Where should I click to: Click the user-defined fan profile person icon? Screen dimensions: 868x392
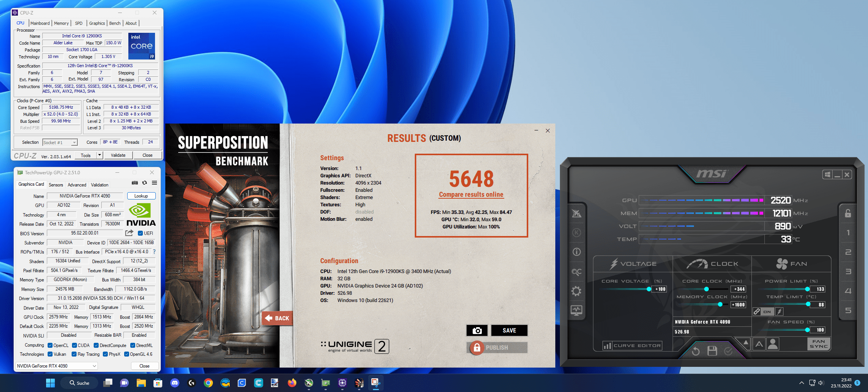click(x=773, y=344)
